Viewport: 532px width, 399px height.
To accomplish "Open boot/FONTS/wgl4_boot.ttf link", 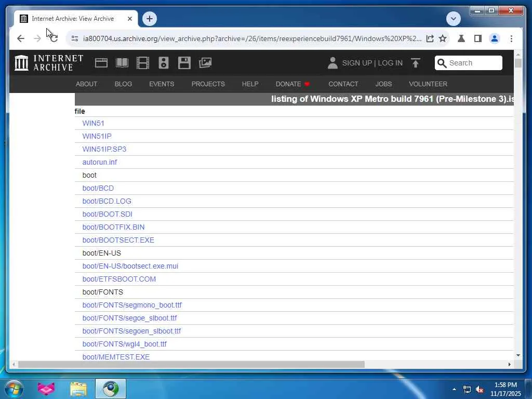I will pyautogui.click(x=125, y=344).
